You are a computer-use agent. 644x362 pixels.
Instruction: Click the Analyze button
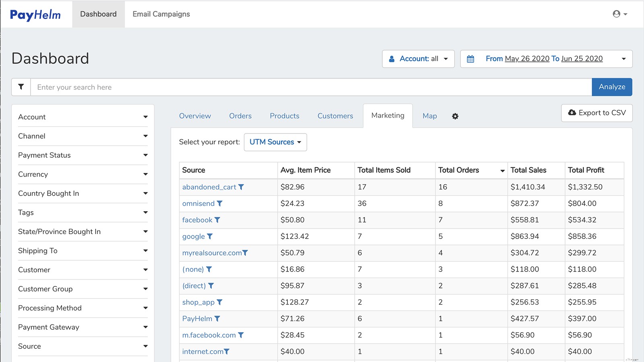611,87
